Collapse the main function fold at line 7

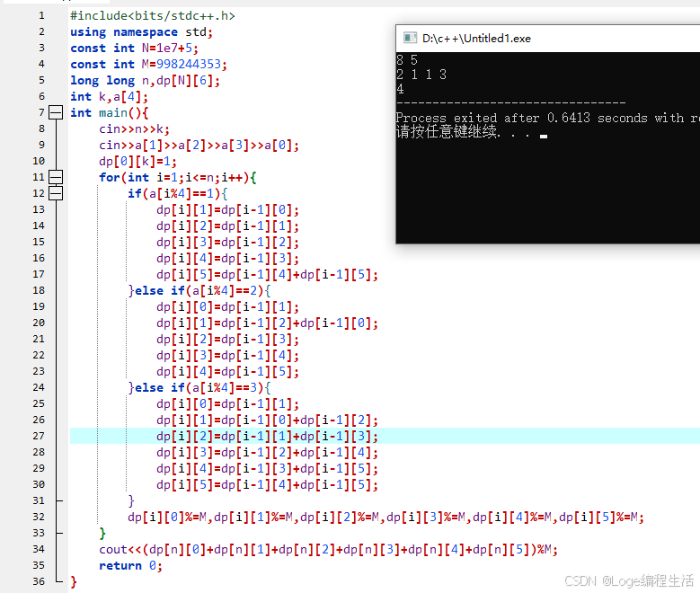click(x=56, y=112)
